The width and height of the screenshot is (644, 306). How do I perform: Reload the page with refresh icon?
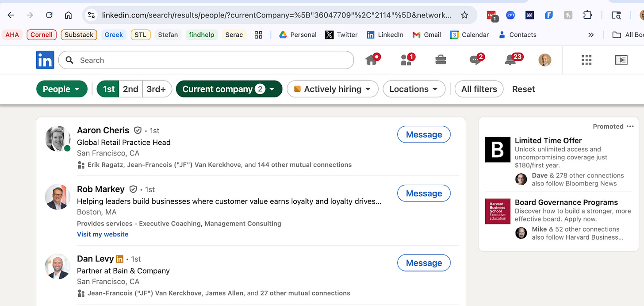point(49,15)
